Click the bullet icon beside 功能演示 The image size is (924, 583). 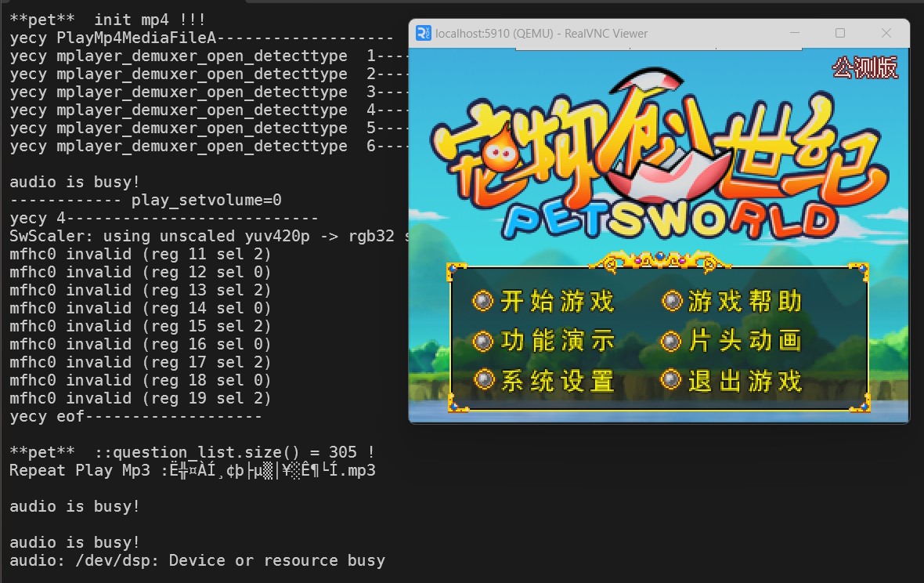coord(482,342)
